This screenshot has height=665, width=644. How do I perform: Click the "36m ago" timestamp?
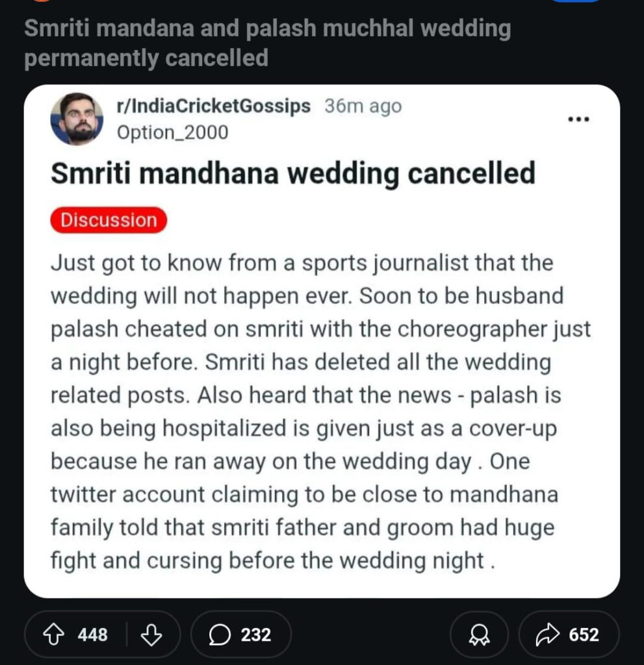[x=363, y=107]
